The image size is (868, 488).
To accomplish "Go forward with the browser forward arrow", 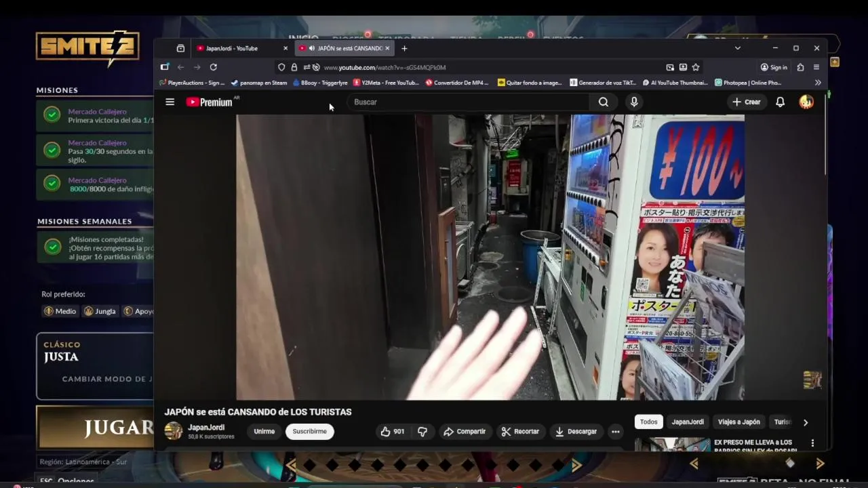I will (x=197, y=67).
